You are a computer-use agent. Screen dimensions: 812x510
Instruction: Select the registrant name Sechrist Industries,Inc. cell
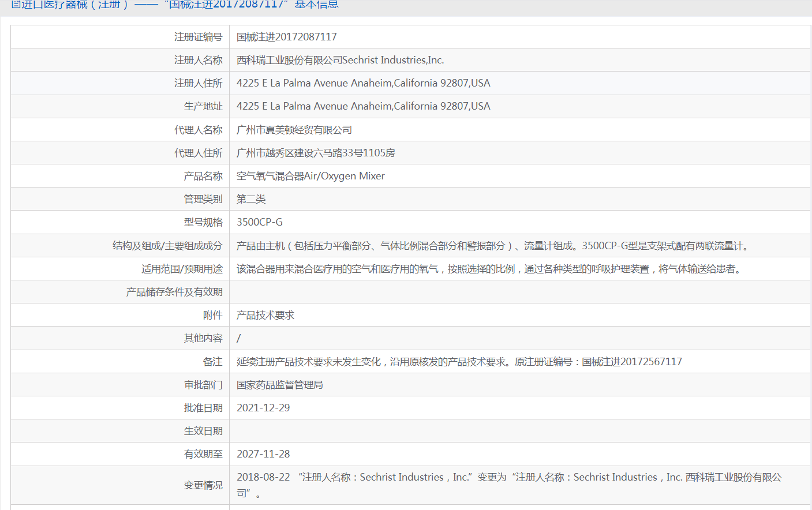pos(340,60)
